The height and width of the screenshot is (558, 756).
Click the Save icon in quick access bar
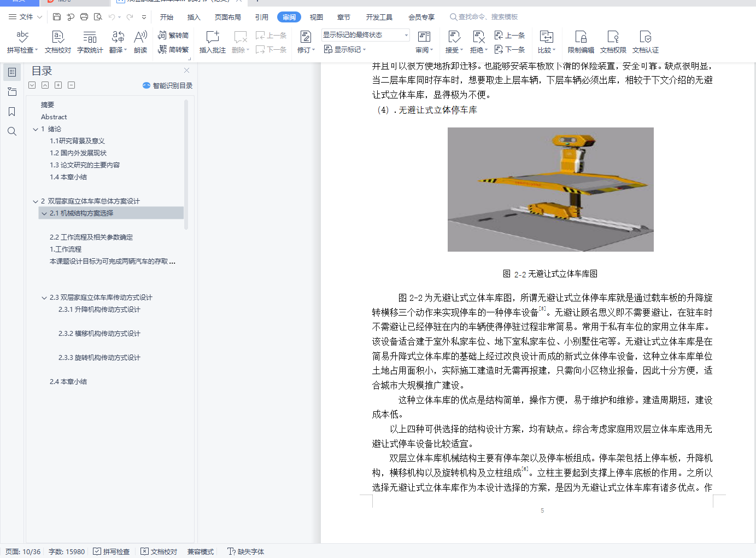click(x=57, y=17)
